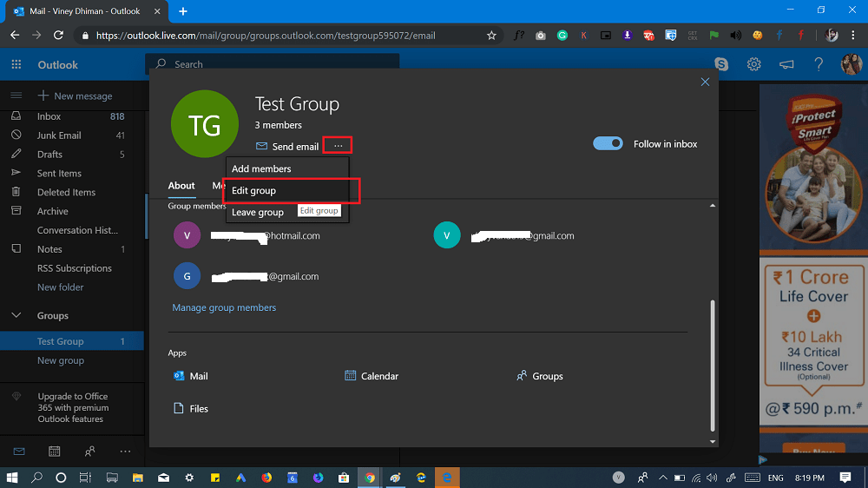Viewport: 868px width, 488px height.
Task: Click New folder in sidebar
Action: tap(60, 287)
